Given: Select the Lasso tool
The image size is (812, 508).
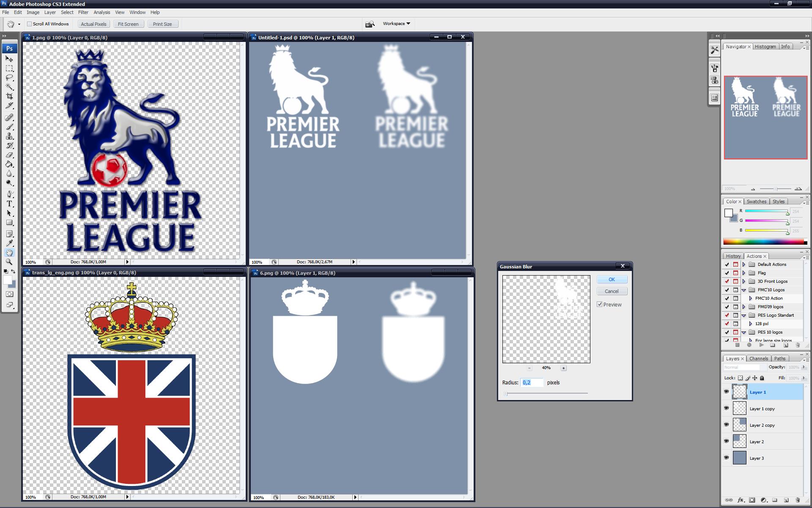Looking at the screenshot, I should (9, 77).
